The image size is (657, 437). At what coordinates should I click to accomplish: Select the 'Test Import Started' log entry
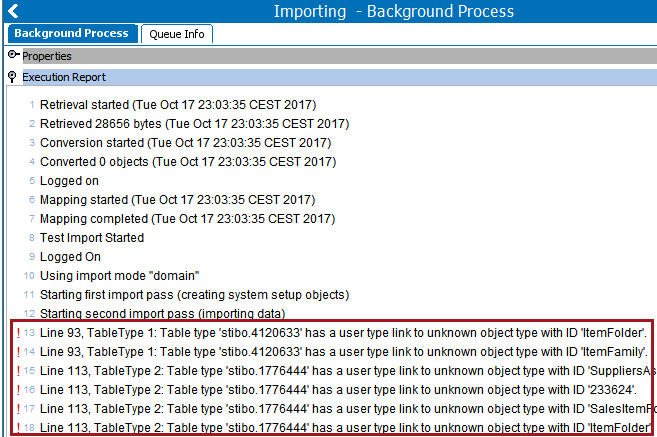click(92, 238)
